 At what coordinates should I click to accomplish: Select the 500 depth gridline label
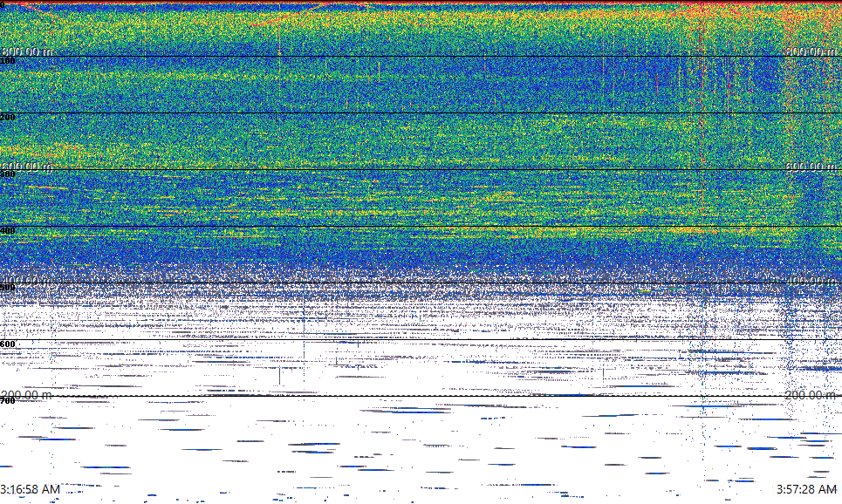point(8,288)
